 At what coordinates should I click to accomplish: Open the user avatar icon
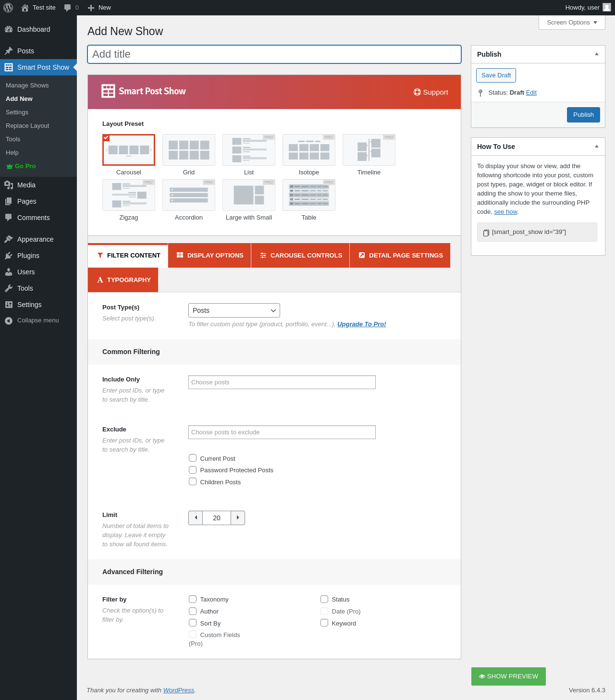[x=607, y=7]
